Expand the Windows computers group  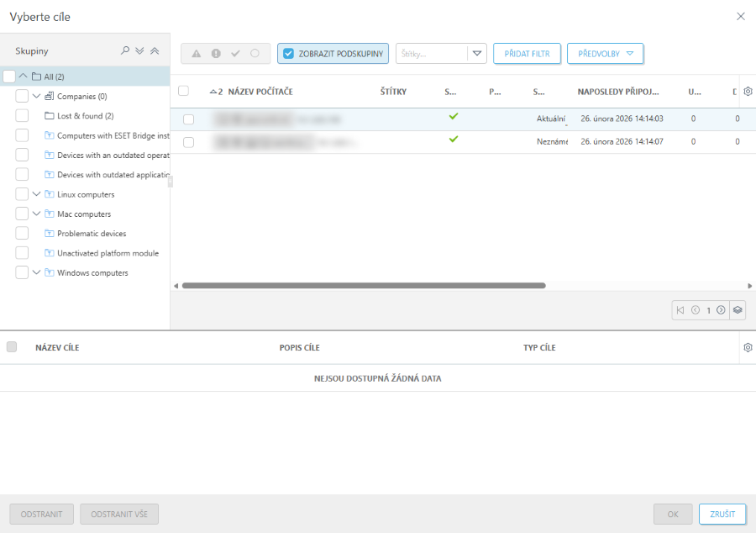tap(36, 272)
